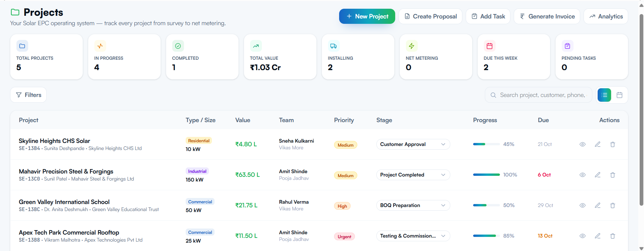Click the Pending Tasks clipboard icon
The height and width of the screenshot is (251, 644).
[567, 46]
